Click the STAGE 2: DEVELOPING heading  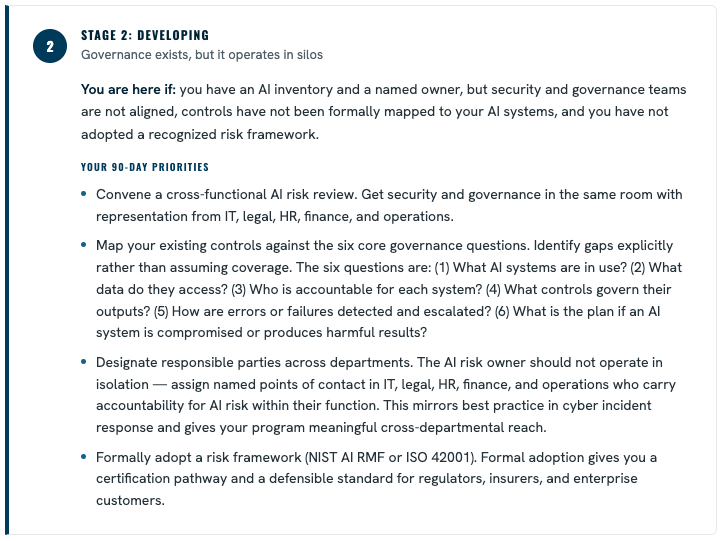click(x=145, y=35)
